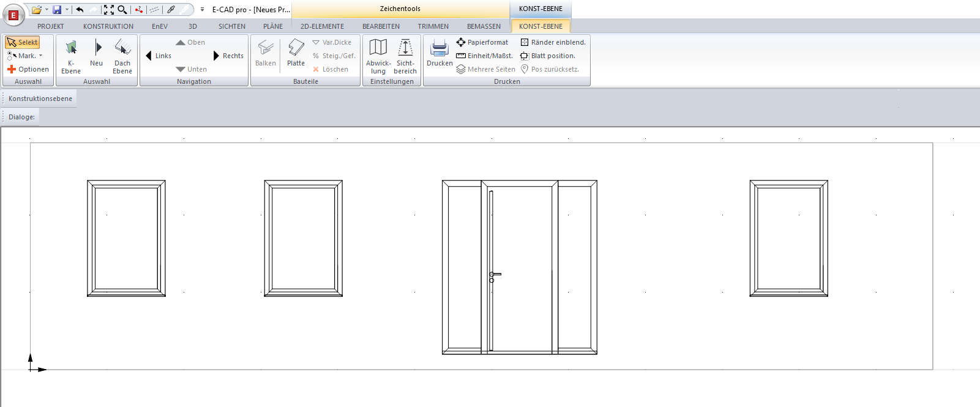980x407 pixels.
Task: Switch to the EnEV ribbon tab
Action: (x=160, y=26)
